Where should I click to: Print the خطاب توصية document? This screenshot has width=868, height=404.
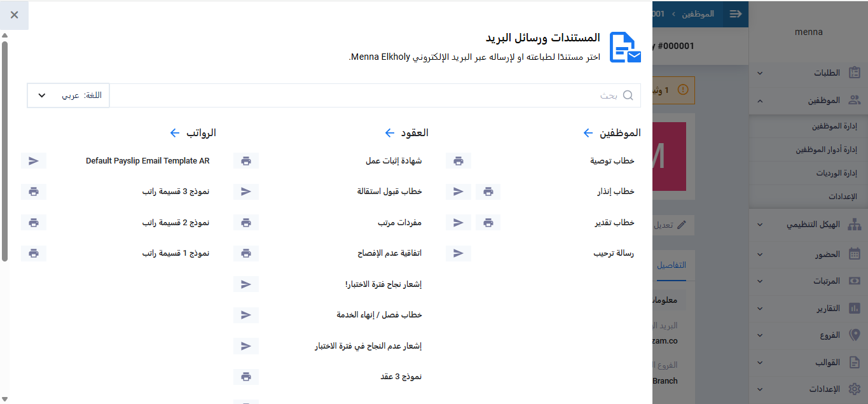click(458, 161)
